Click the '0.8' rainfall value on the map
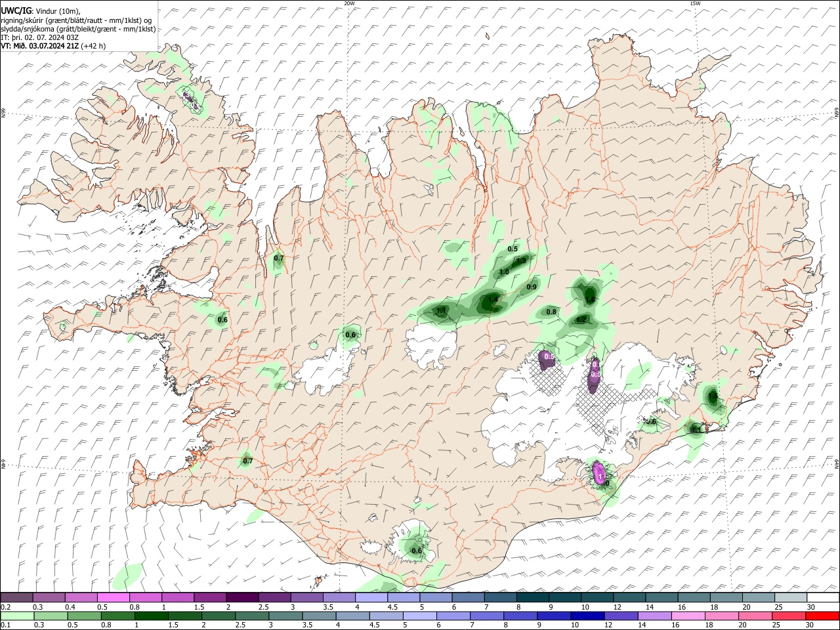Viewport: 840px width, 630px height. tap(551, 312)
